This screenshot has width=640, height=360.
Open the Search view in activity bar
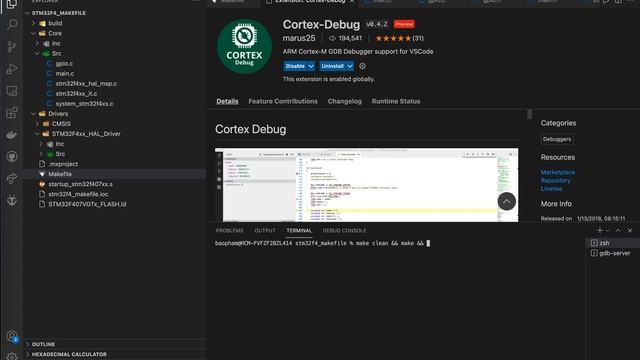coord(12,24)
